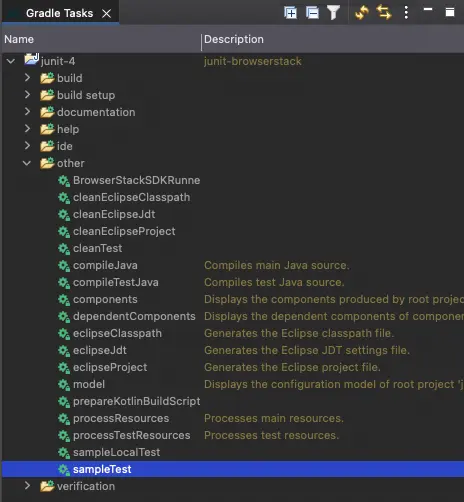Viewport: 464px width, 502px height.
Task: Click the BrowserStackSDKRunner task gear icon
Action: [x=64, y=181]
